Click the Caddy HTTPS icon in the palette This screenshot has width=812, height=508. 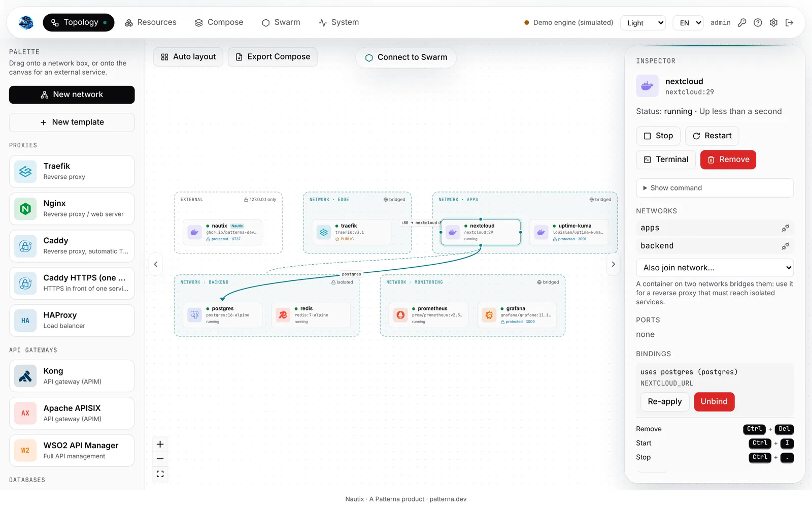tap(25, 283)
